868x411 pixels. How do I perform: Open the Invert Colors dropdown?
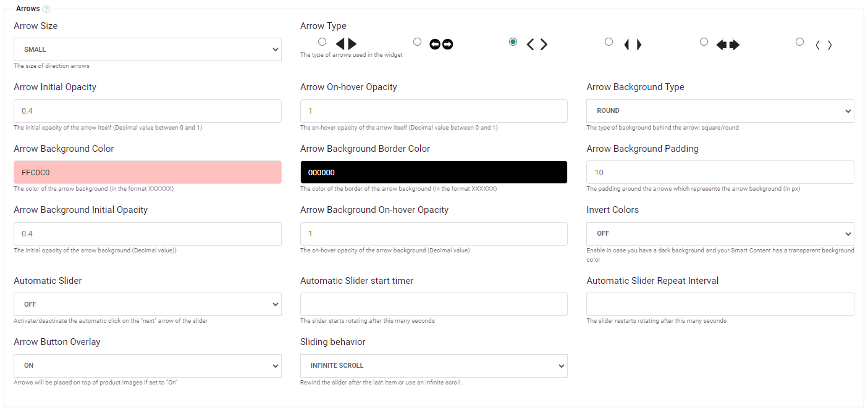click(720, 234)
